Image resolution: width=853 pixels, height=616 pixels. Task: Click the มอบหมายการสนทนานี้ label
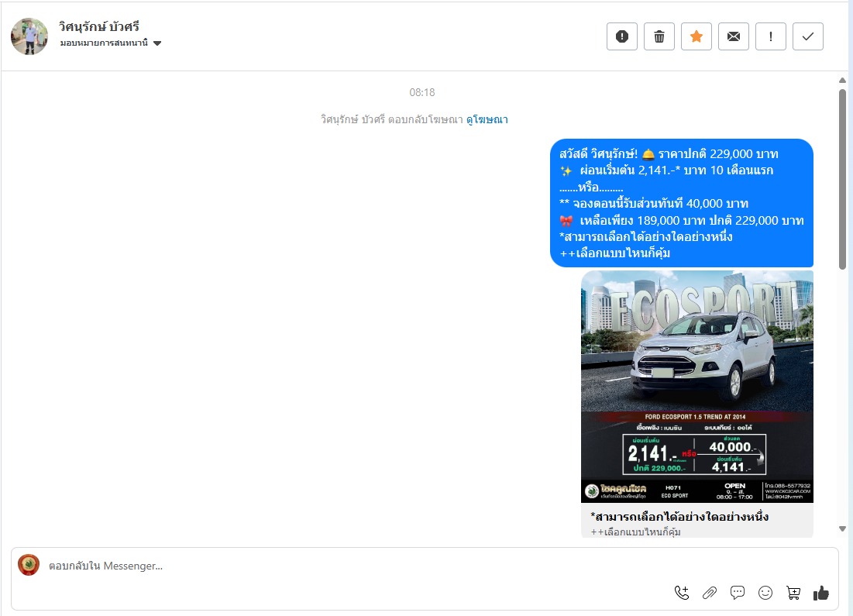coord(104,43)
